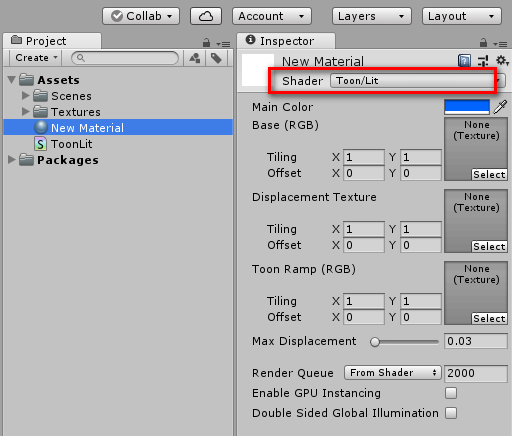Open the Project panel options menu
The height and width of the screenshot is (436, 512).
[223, 44]
